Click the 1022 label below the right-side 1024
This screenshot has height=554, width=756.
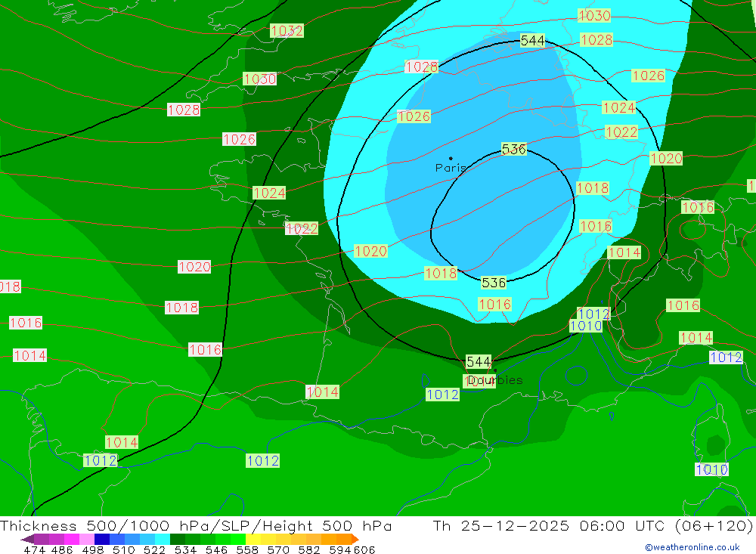(621, 132)
